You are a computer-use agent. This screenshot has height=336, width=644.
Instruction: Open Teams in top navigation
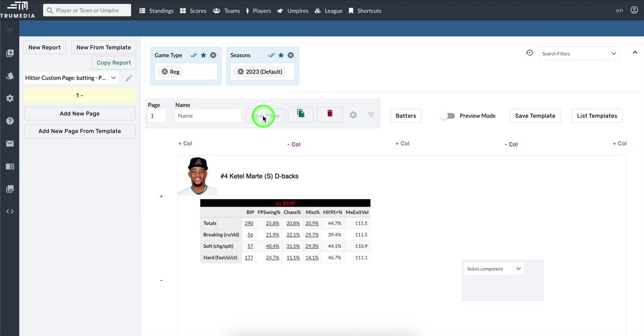point(226,10)
